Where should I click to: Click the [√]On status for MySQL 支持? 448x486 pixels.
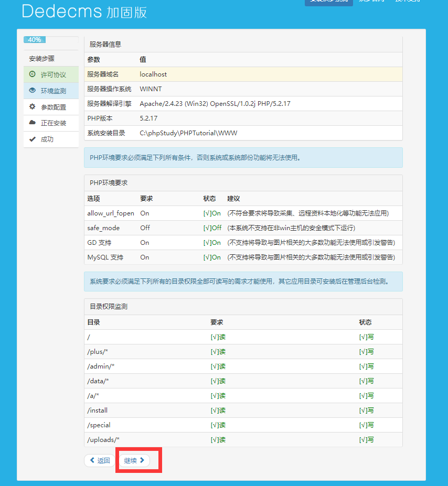pos(212,257)
